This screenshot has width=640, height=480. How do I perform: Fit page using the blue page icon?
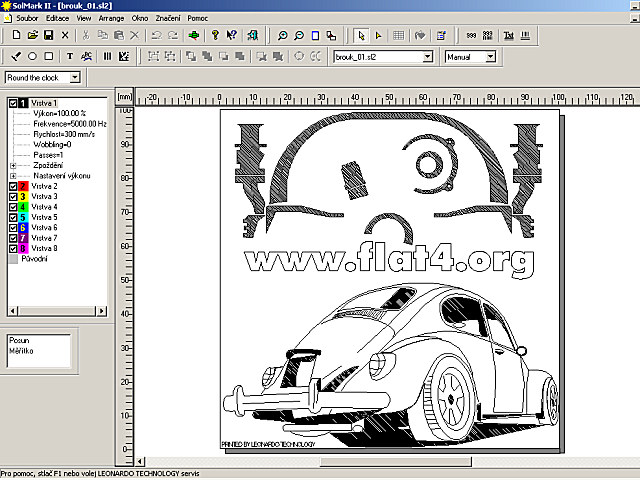tap(315, 36)
